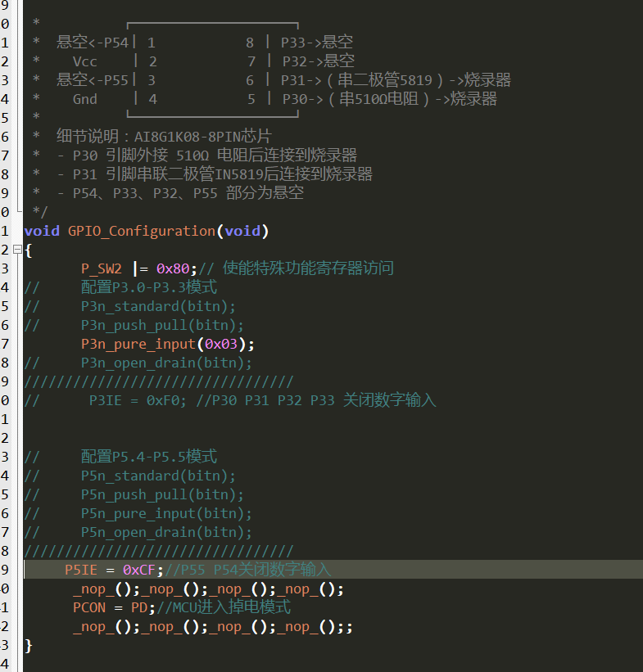
Task: Click the function name GPIO_Configuration
Action: click(142, 232)
